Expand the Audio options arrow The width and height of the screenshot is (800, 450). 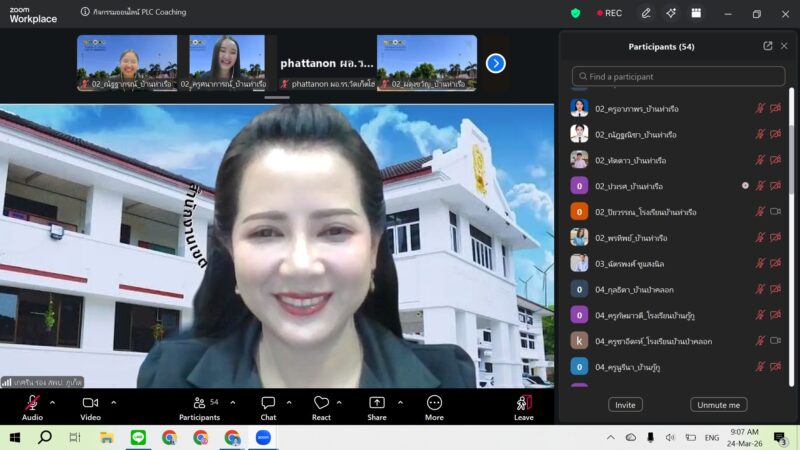click(x=53, y=402)
